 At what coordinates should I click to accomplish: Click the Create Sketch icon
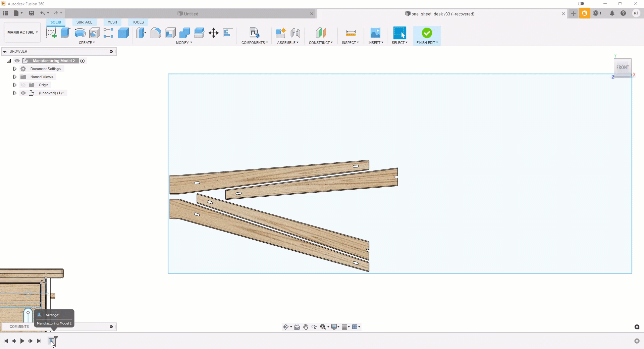(51, 33)
